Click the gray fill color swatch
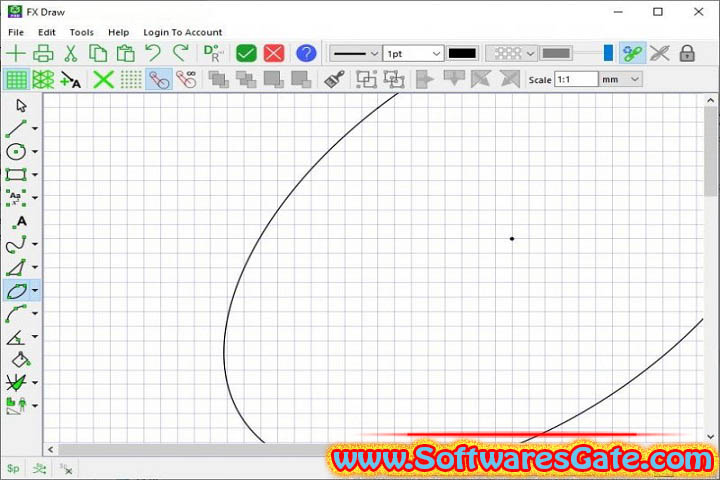The height and width of the screenshot is (480, 720). [x=556, y=54]
